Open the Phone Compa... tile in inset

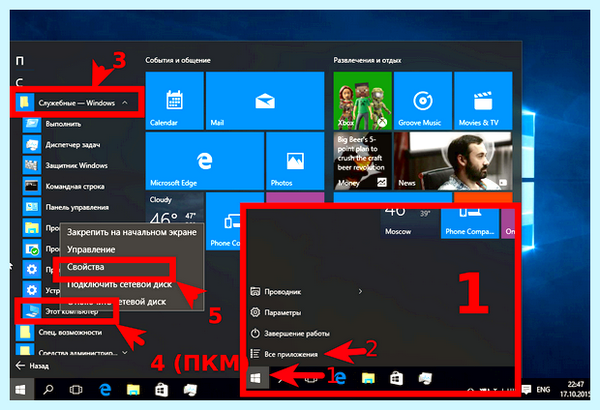470,224
